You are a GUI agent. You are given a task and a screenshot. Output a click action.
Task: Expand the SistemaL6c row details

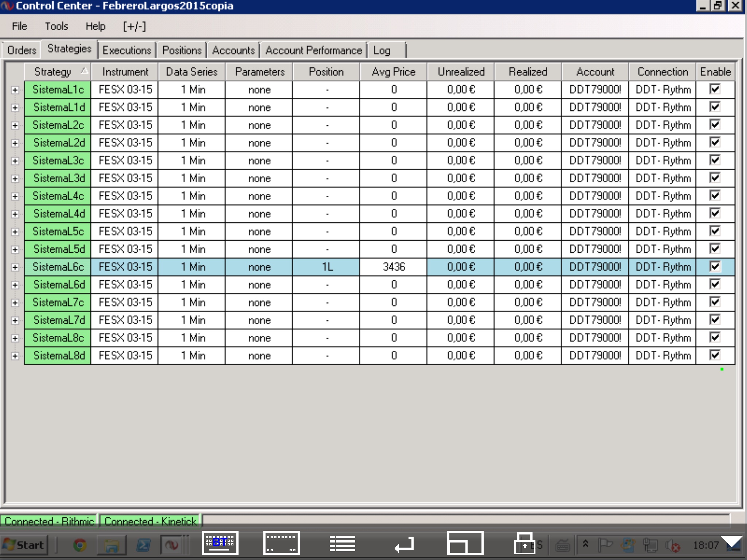click(15, 267)
